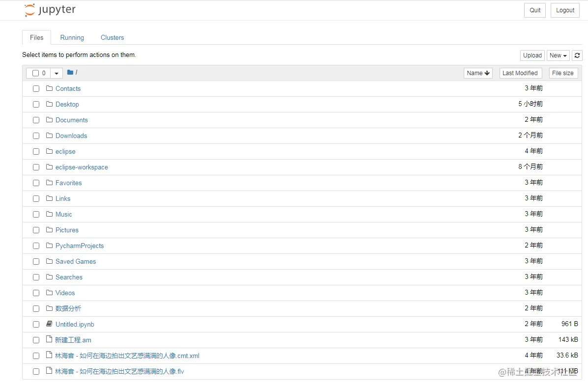Open the Desktop folder link
588x388 pixels.
click(67, 104)
